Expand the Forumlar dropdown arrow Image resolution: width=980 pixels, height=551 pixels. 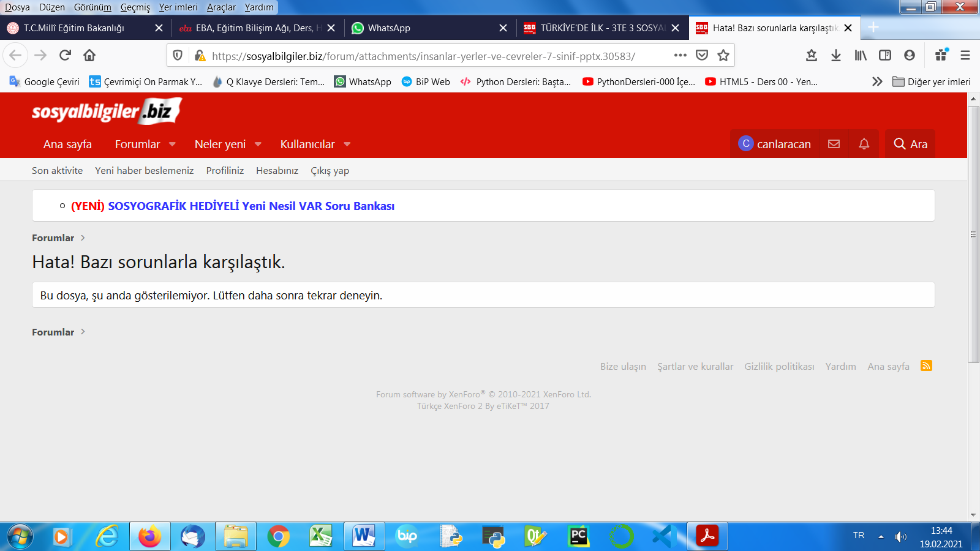tap(172, 144)
